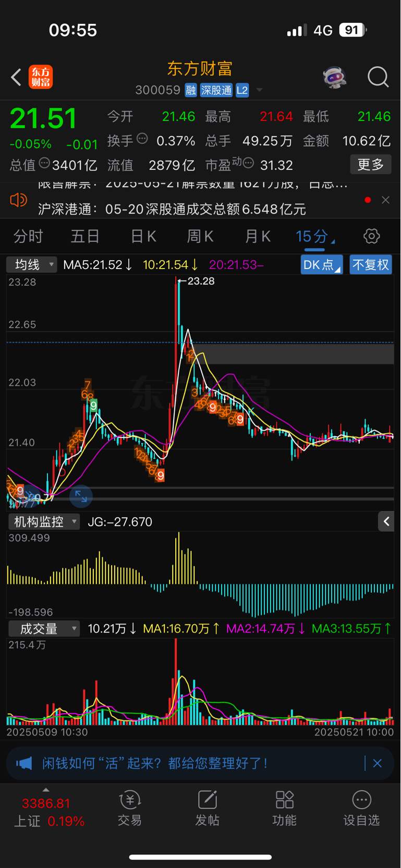The image size is (401, 868).
Task: Tap the megaphone icon in the promo banner
Action: point(23,764)
